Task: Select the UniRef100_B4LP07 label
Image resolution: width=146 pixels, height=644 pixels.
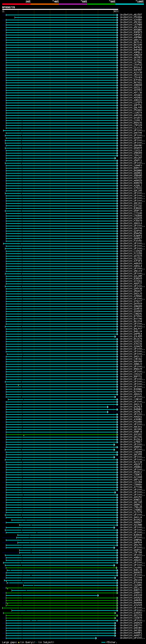Action: click(131, 329)
